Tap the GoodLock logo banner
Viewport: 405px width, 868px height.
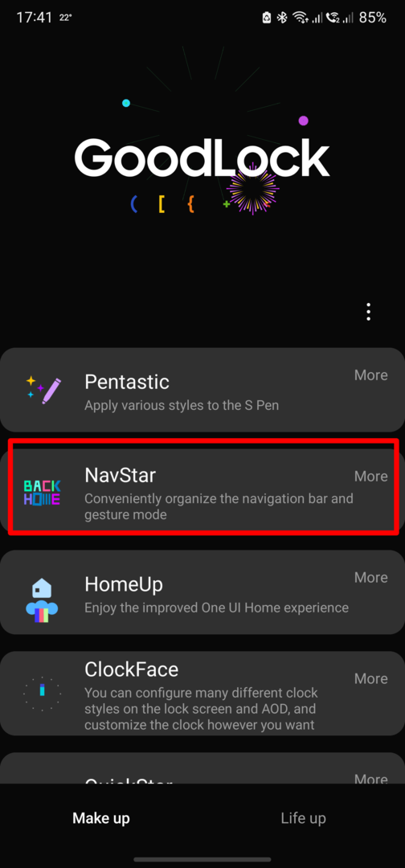202,159
